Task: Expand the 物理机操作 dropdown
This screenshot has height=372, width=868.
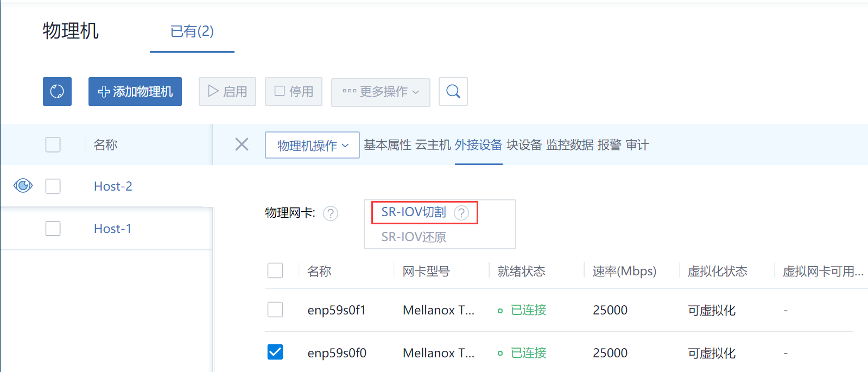Action: (x=312, y=145)
